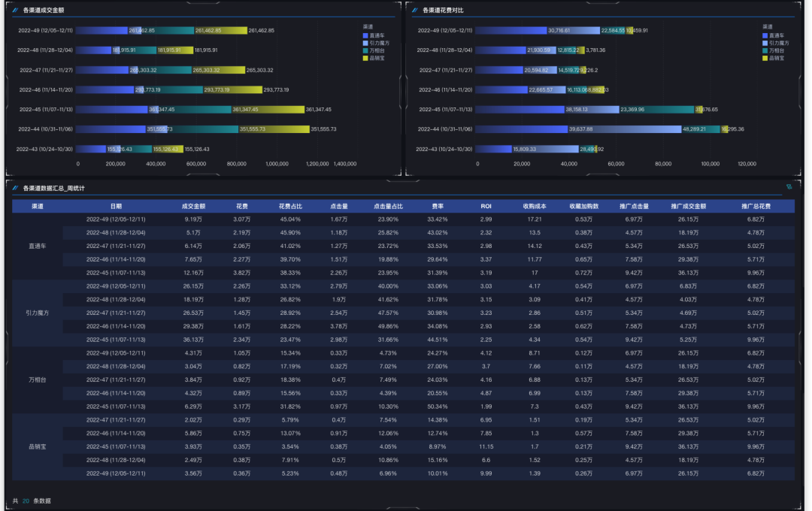Image resolution: width=812 pixels, height=511 pixels.
Task: Click the 50.34% 费率 cell
Action: coord(438,407)
